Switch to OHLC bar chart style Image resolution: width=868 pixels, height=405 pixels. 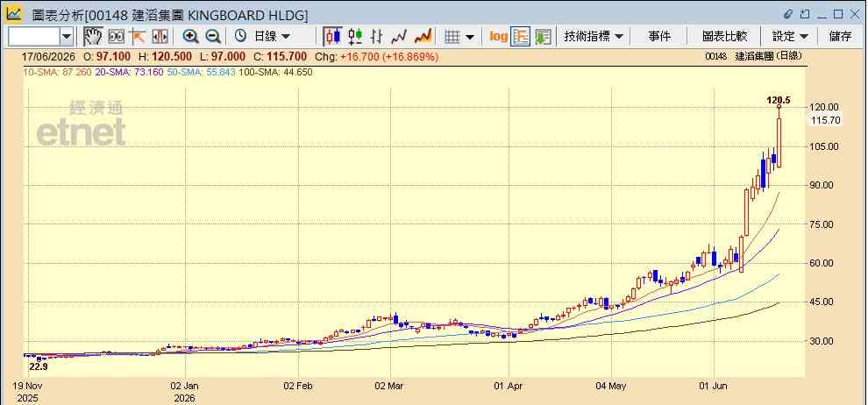[377, 37]
